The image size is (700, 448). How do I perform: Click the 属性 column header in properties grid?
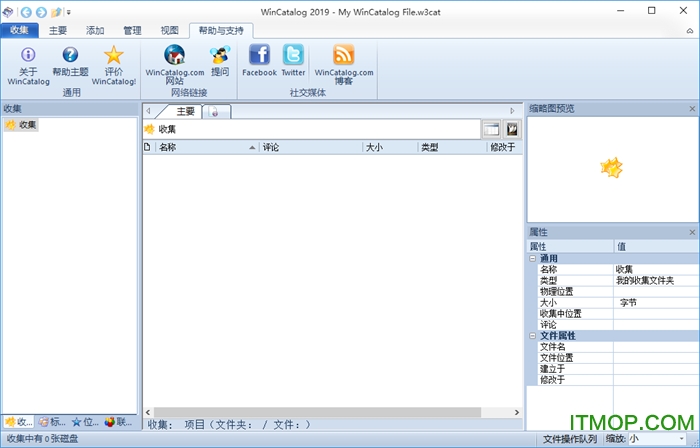pos(570,246)
